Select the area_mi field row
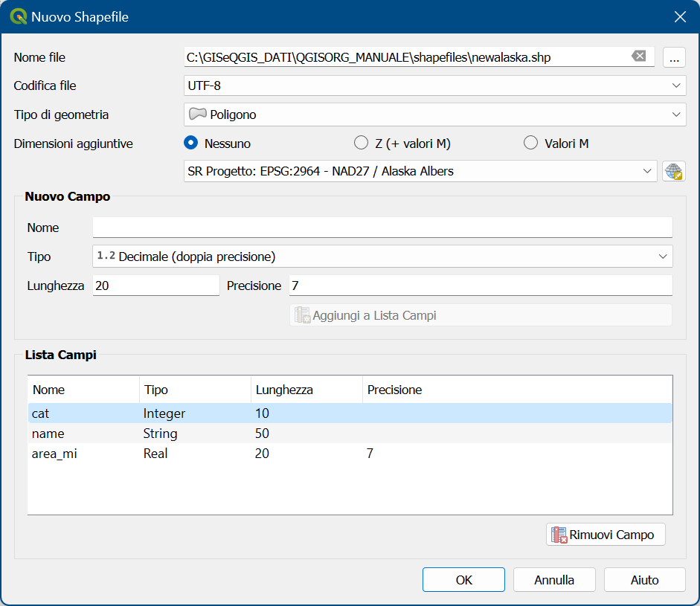Viewport: 700px width, 606px height. [350, 454]
